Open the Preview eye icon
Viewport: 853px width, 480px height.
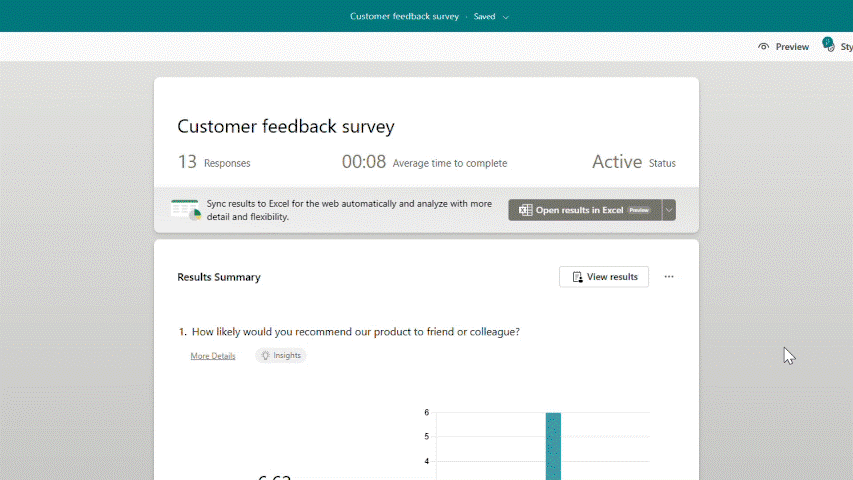pyautogui.click(x=764, y=47)
